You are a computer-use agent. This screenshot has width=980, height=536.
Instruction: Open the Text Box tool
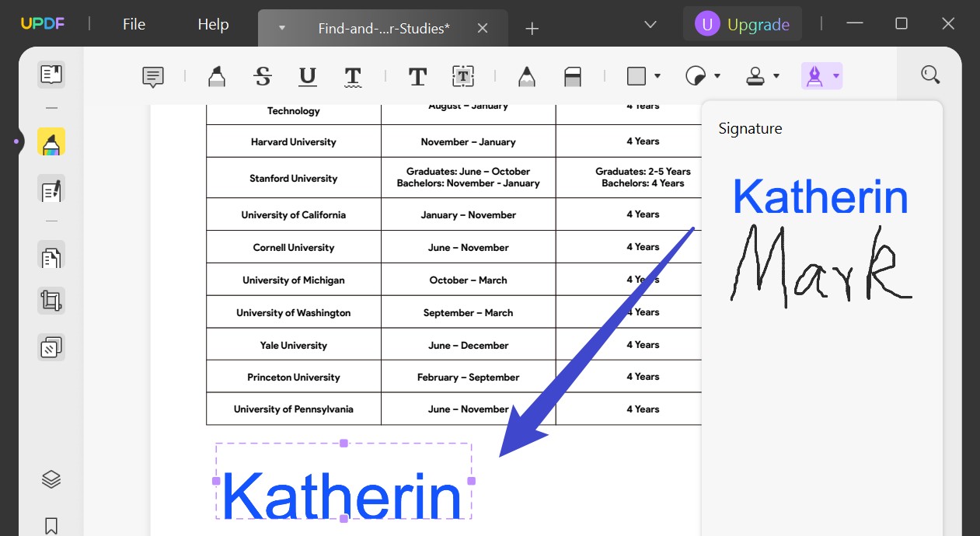(462, 75)
